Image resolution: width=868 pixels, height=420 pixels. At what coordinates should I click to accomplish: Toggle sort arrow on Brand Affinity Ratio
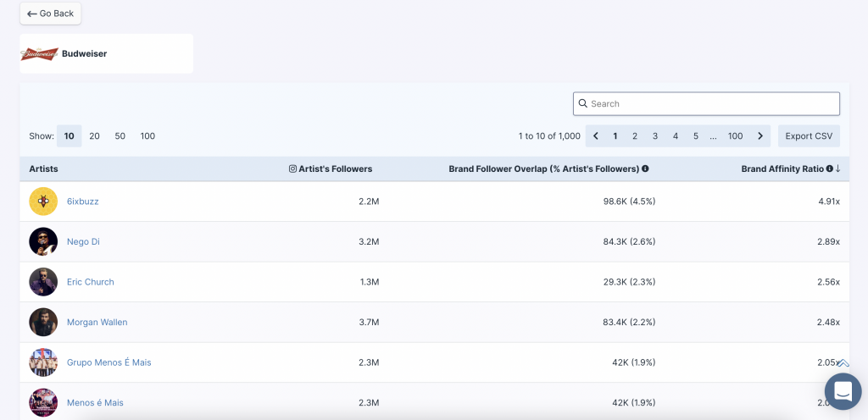[x=837, y=169]
